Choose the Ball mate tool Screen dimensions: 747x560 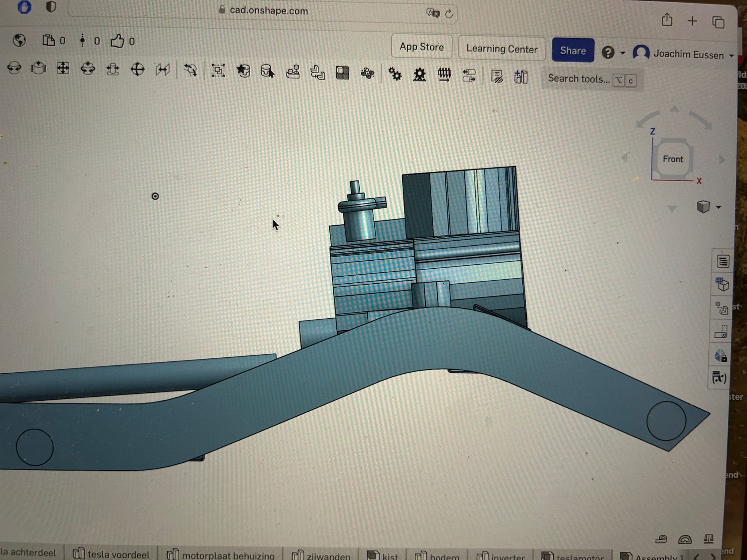138,69
